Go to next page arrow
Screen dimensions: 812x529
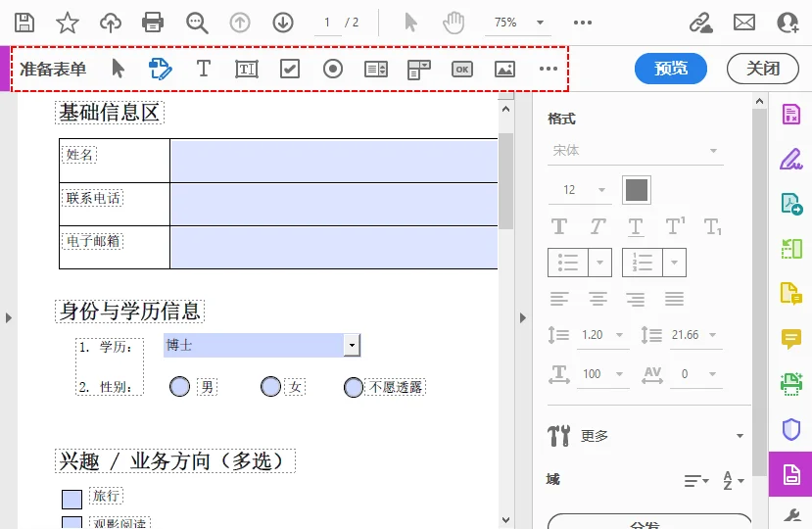[x=283, y=23]
